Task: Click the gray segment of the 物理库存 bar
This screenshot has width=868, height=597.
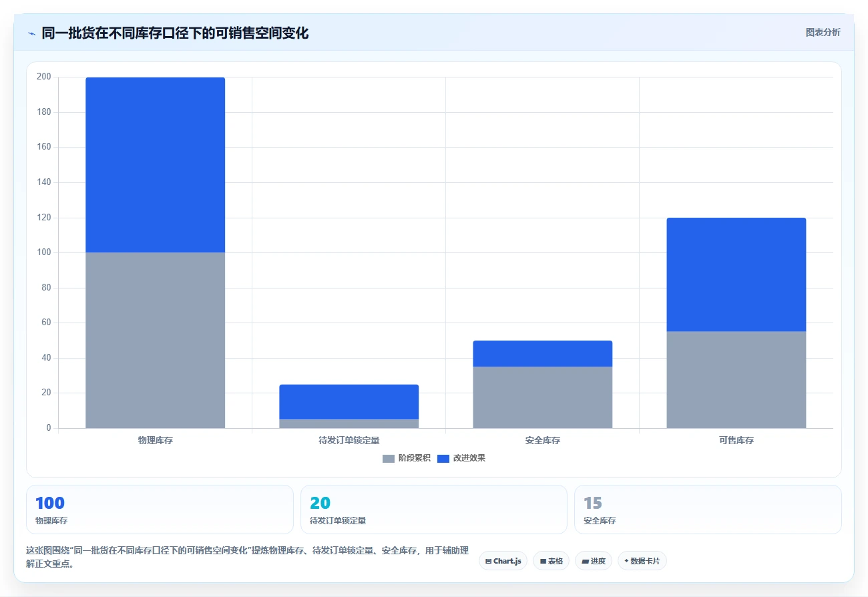Action: pyautogui.click(x=156, y=340)
